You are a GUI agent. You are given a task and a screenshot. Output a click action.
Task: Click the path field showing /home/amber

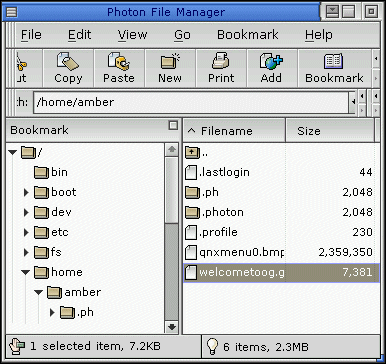(x=191, y=102)
